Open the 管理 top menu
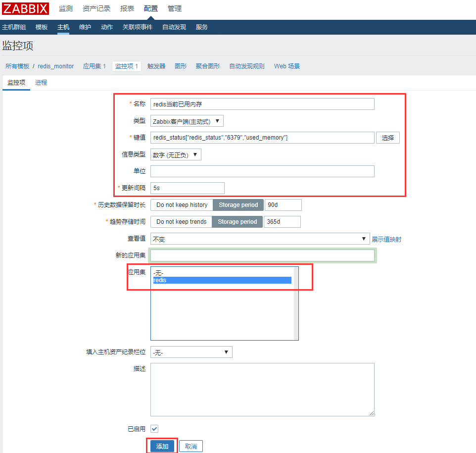This screenshot has height=453, width=476. click(175, 8)
